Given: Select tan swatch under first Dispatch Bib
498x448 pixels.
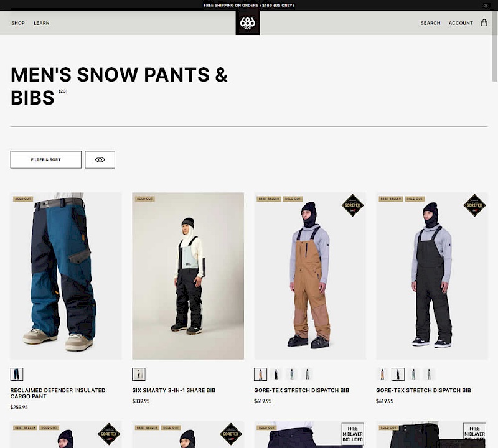Looking at the screenshot, I should click(x=260, y=374).
